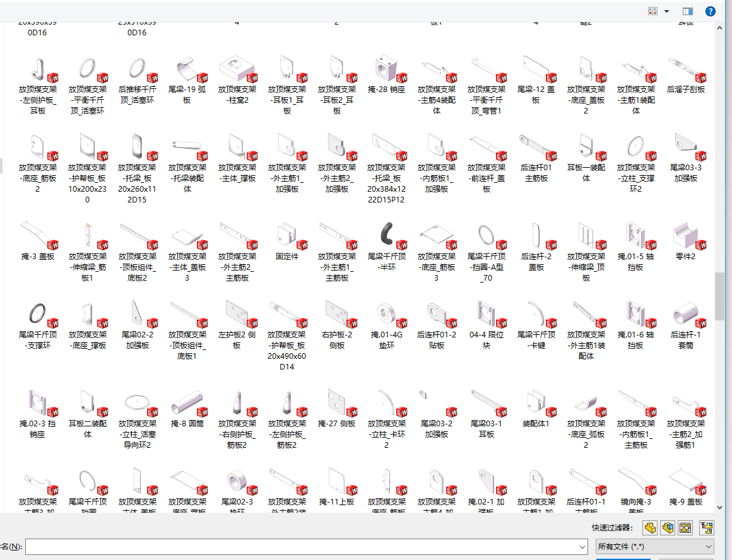Select file 后溜子刮板
Image resolution: width=732 pixels, height=560 pixels.
point(685,74)
